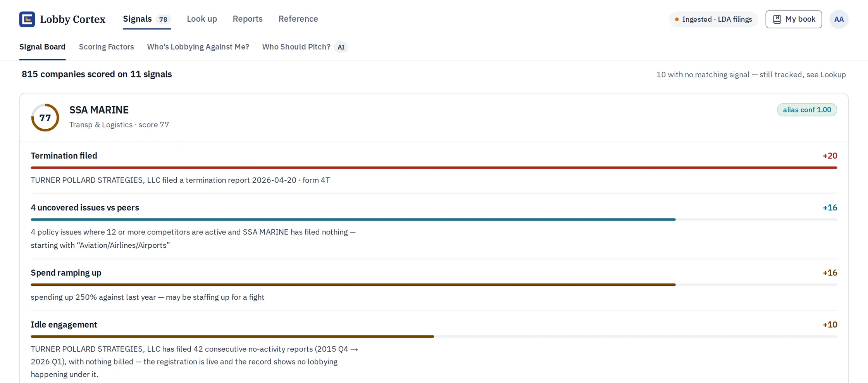Screen dimensions: 868x383
Task: Click the Termination filed signal title
Action: tap(64, 156)
